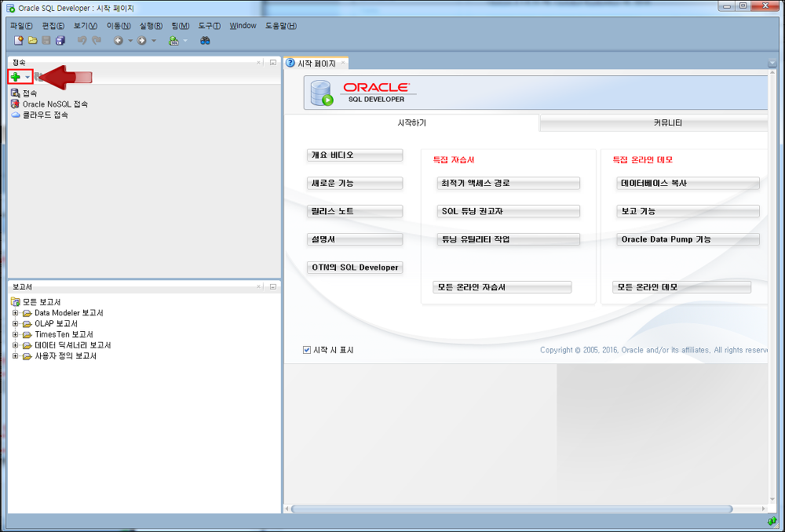This screenshot has width=785, height=532.
Task: Click the 데이터베이스 복사 button
Action: pyautogui.click(x=688, y=183)
